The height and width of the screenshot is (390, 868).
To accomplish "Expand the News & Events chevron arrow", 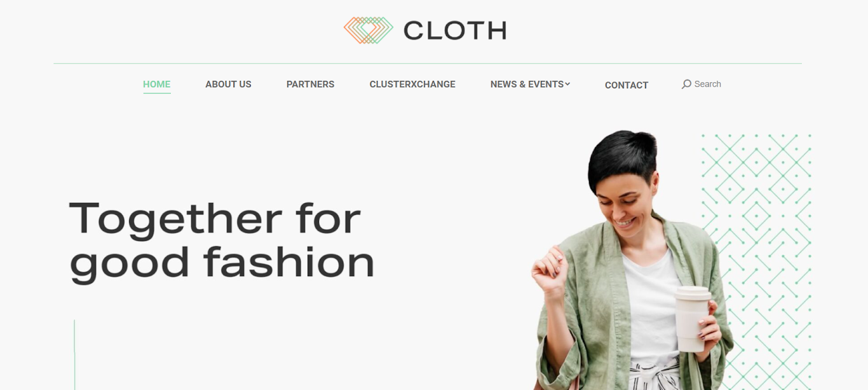I will (x=567, y=84).
